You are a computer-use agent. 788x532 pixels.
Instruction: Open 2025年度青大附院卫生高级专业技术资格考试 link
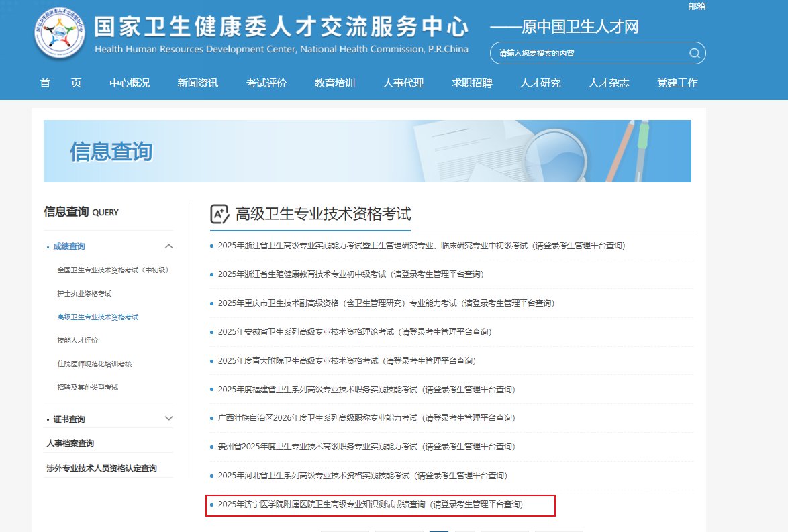(347, 361)
